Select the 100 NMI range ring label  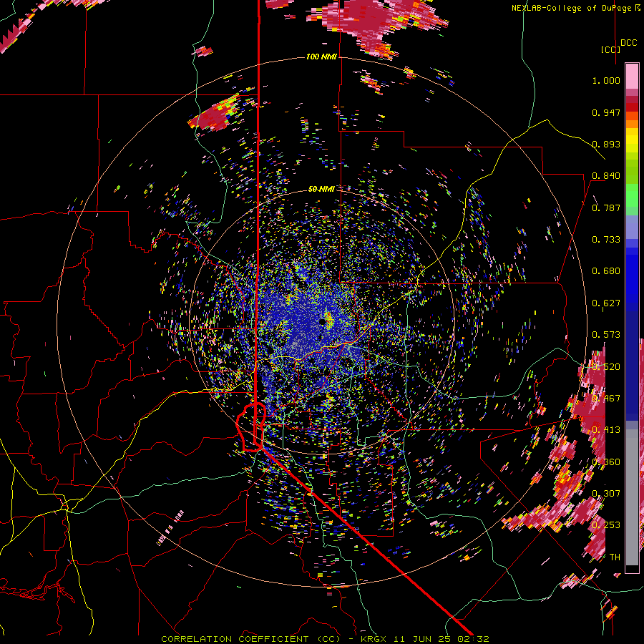click(x=321, y=57)
